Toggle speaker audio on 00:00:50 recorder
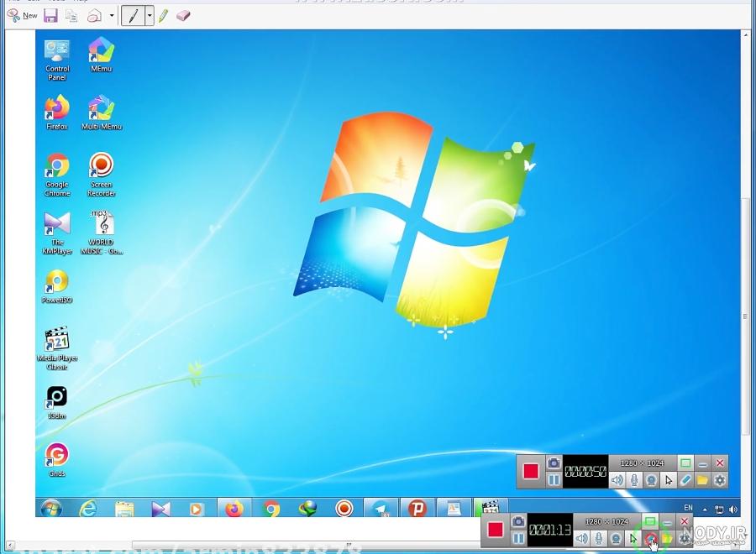Screen dimensions: 756x554 (x=617, y=480)
